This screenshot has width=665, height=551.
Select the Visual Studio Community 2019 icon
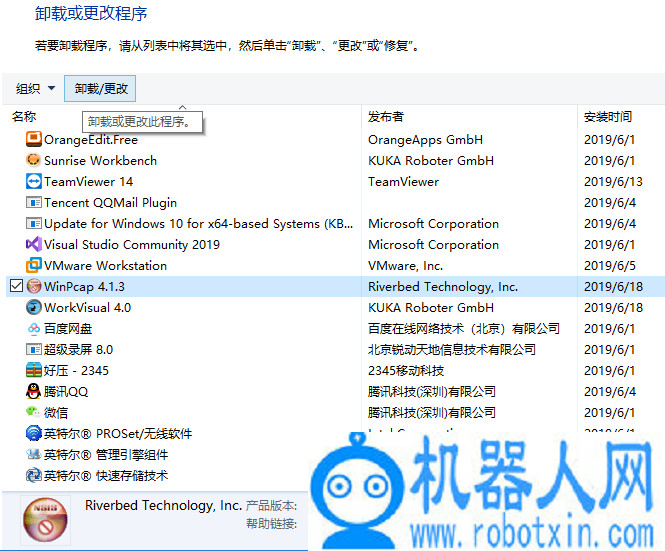coord(34,244)
